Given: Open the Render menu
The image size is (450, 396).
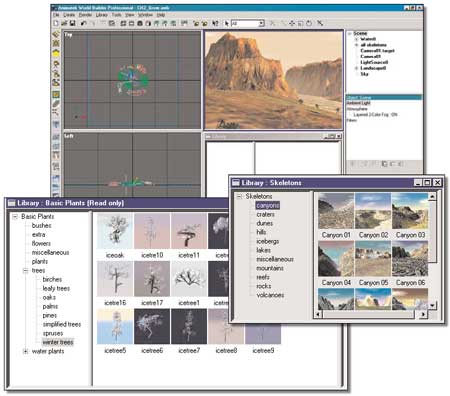Looking at the screenshot, I should click(x=85, y=15).
